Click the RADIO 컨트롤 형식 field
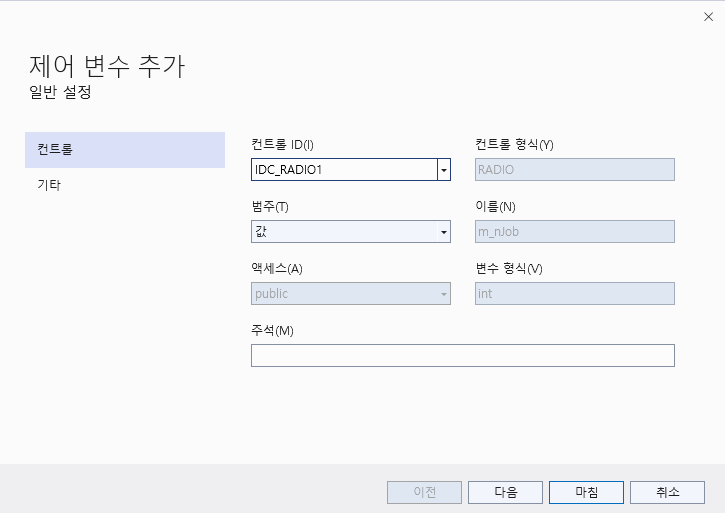725x513 pixels. click(x=574, y=170)
